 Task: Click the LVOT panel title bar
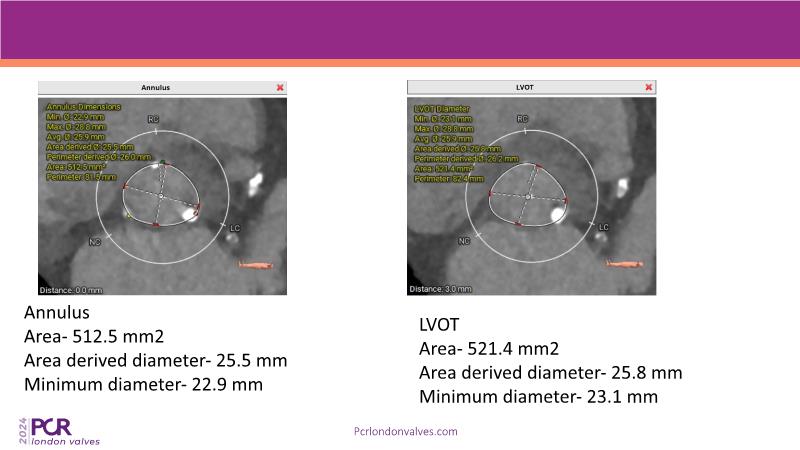click(x=525, y=88)
